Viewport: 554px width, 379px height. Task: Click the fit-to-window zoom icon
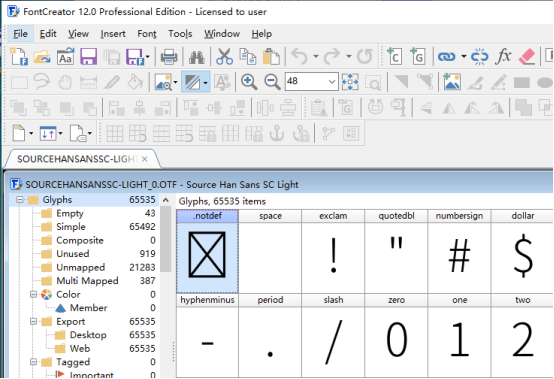[x=350, y=82]
